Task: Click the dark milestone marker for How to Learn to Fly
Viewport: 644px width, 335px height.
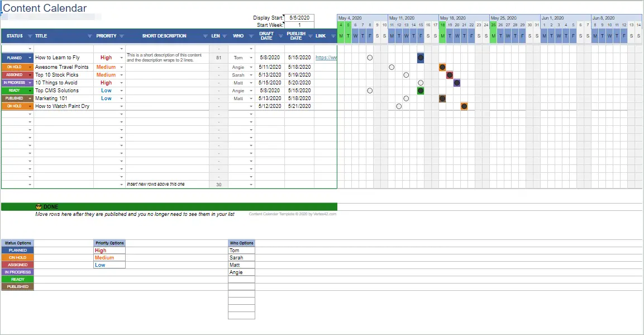Action: [x=420, y=58]
